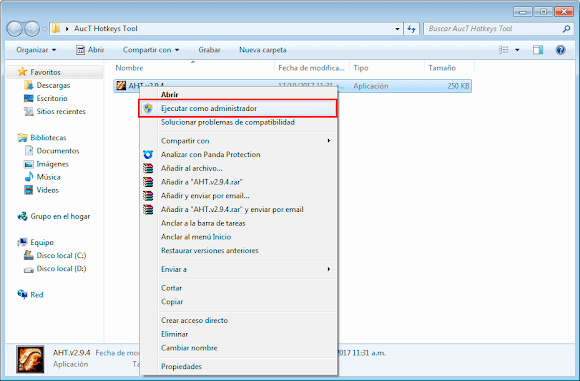Click the blue help question mark icon

(x=560, y=50)
